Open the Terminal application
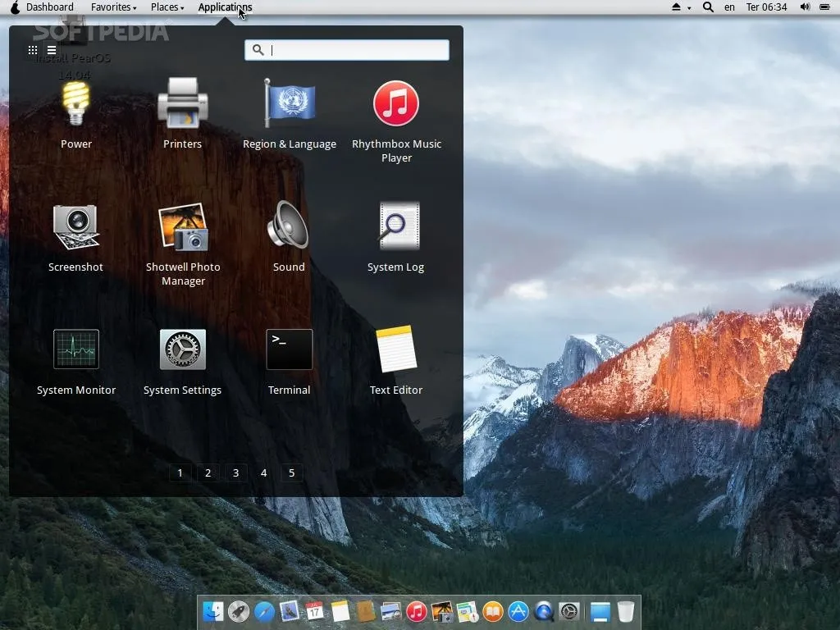 [289, 350]
